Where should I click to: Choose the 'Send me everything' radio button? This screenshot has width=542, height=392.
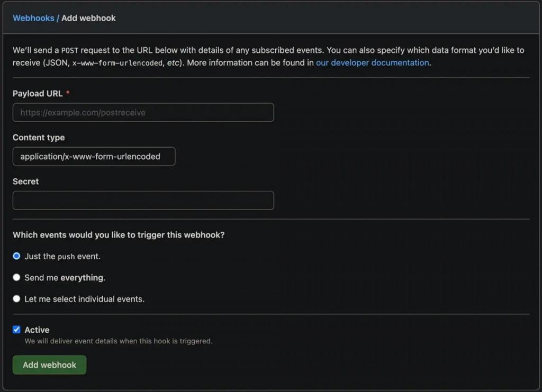[x=16, y=277]
